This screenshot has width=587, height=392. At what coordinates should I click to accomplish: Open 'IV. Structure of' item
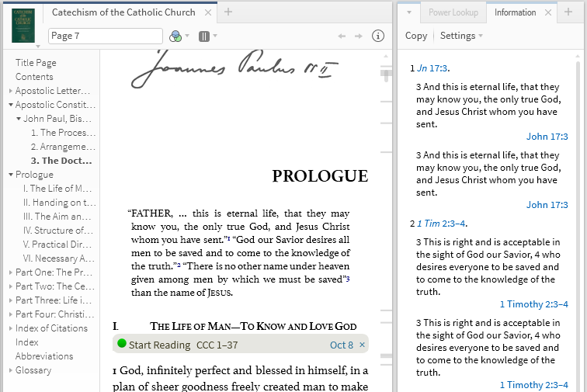(x=58, y=231)
